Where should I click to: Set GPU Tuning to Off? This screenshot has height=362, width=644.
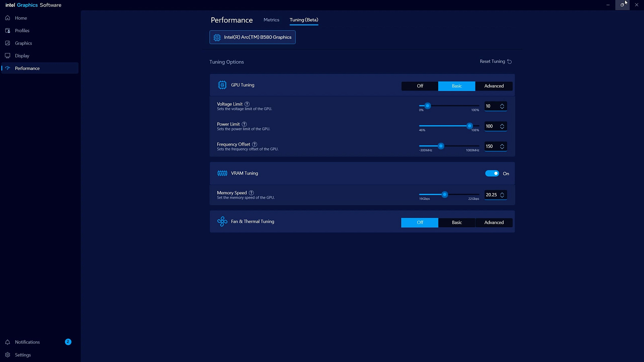click(x=420, y=86)
